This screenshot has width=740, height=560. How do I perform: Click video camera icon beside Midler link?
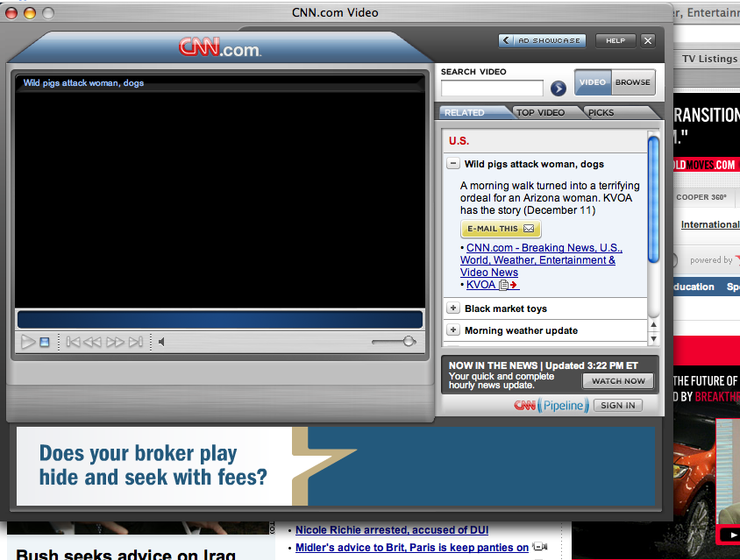(x=540, y=547)
